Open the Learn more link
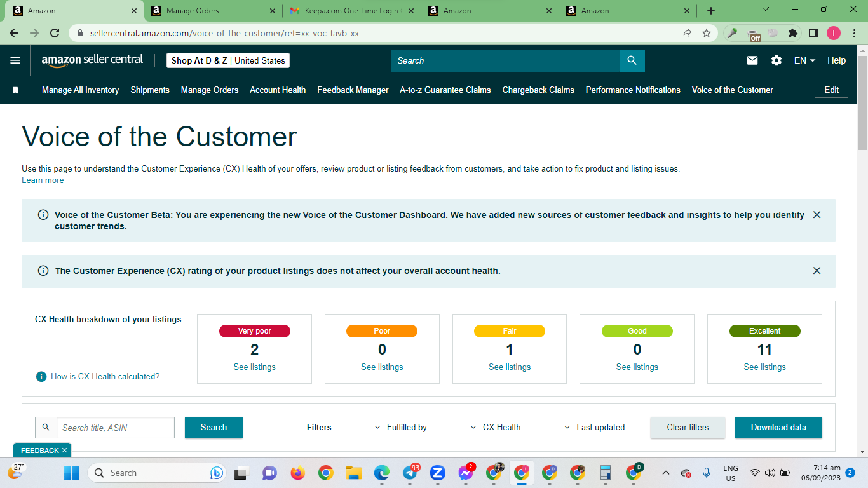Screen dimensions: 868x488 43,180
